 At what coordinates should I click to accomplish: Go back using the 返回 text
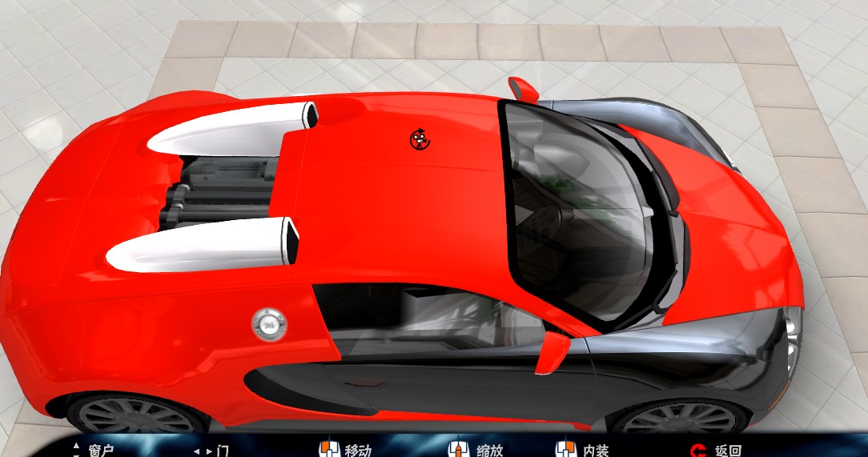click(x=728, y=451)
